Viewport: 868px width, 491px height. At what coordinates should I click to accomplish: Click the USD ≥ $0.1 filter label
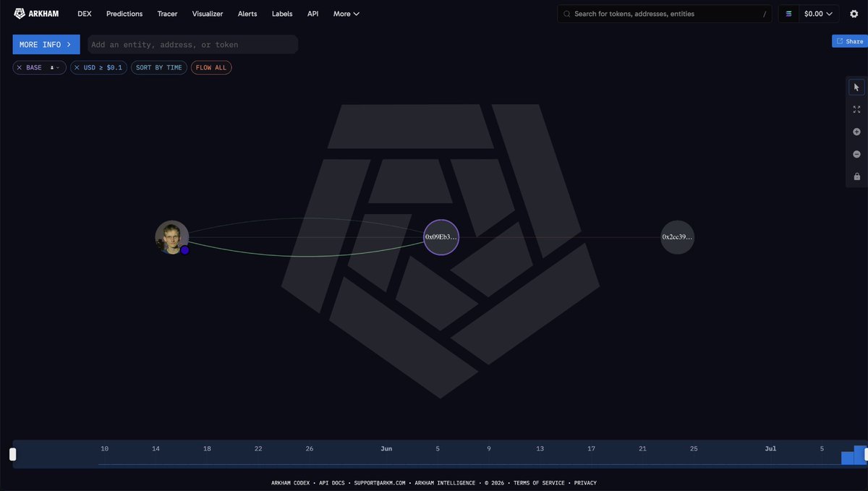103,67
